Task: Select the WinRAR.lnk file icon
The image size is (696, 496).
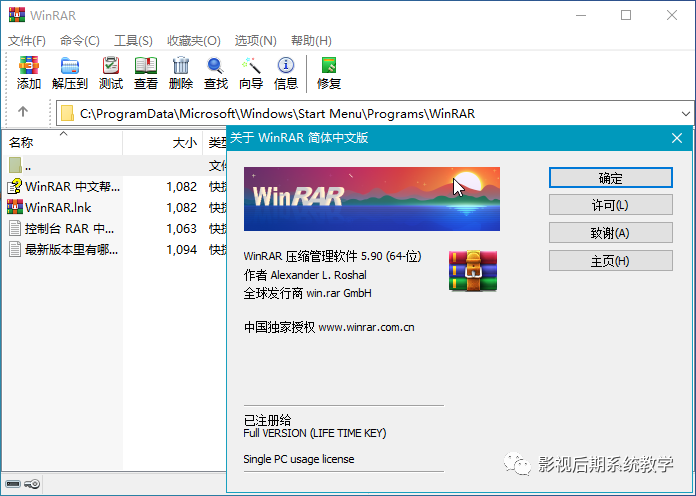Action: point(15,207)
